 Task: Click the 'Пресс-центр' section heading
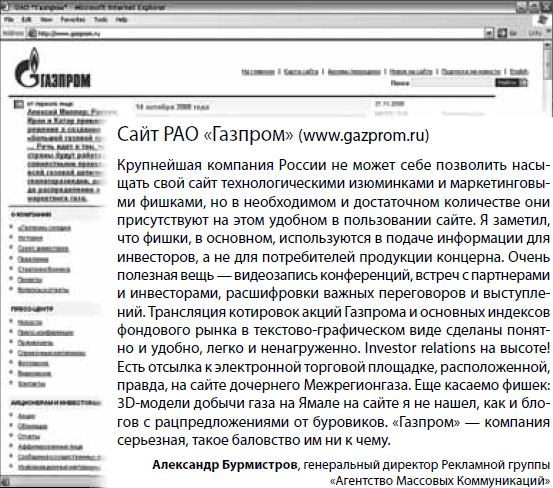pyautogui.click(x=32, y=309)
